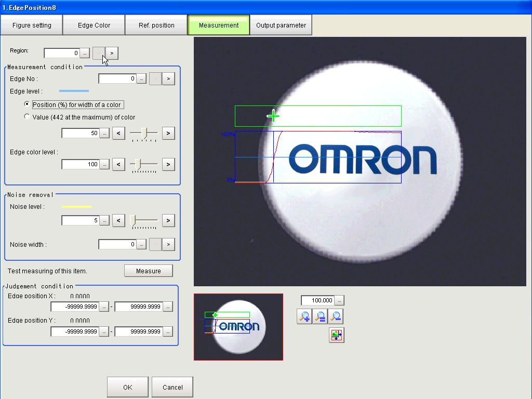
Task: Open the Figure setting tab
Action: pos(32,25)
